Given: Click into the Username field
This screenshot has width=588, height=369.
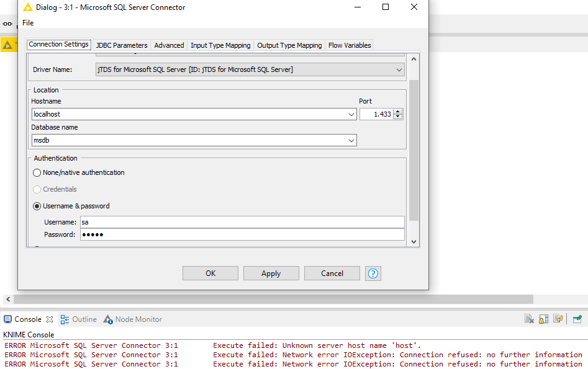Looking at the screenshot, I should point(242,222).
